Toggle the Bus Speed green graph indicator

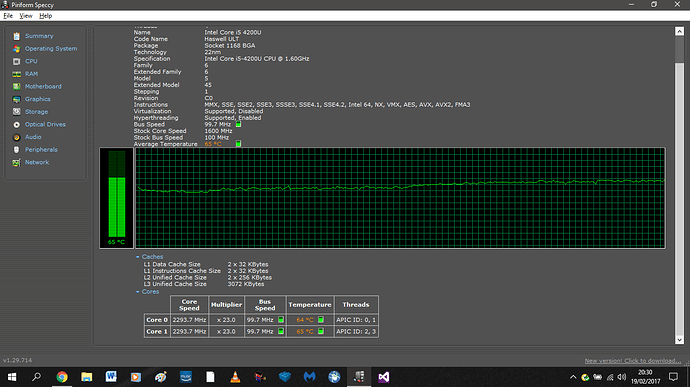(239, 124)
